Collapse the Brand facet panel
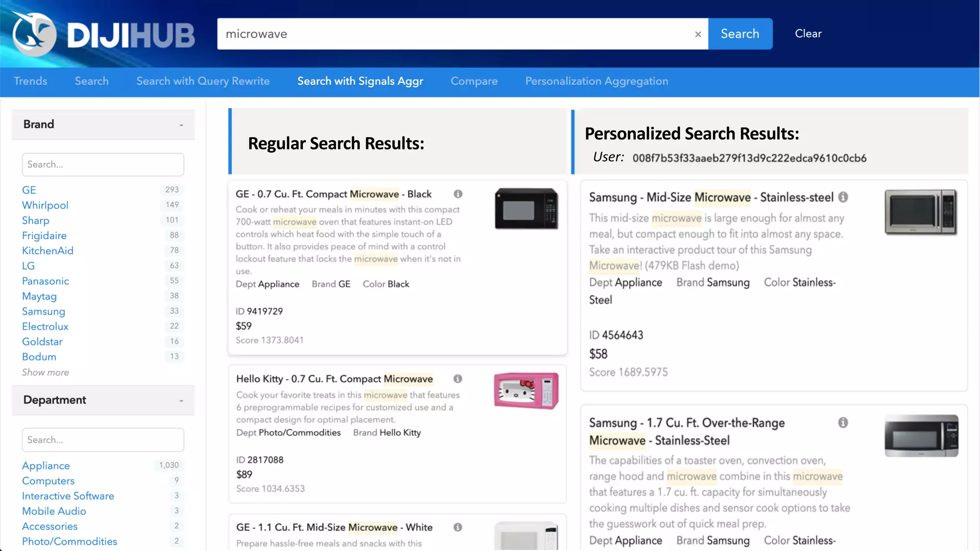This screenshot has height=551, width=980. coord(181,125)
